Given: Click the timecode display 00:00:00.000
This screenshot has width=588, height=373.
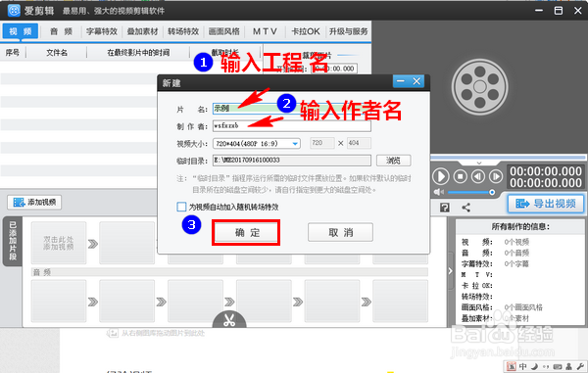Looking at the screenshot, I should 546,177.
